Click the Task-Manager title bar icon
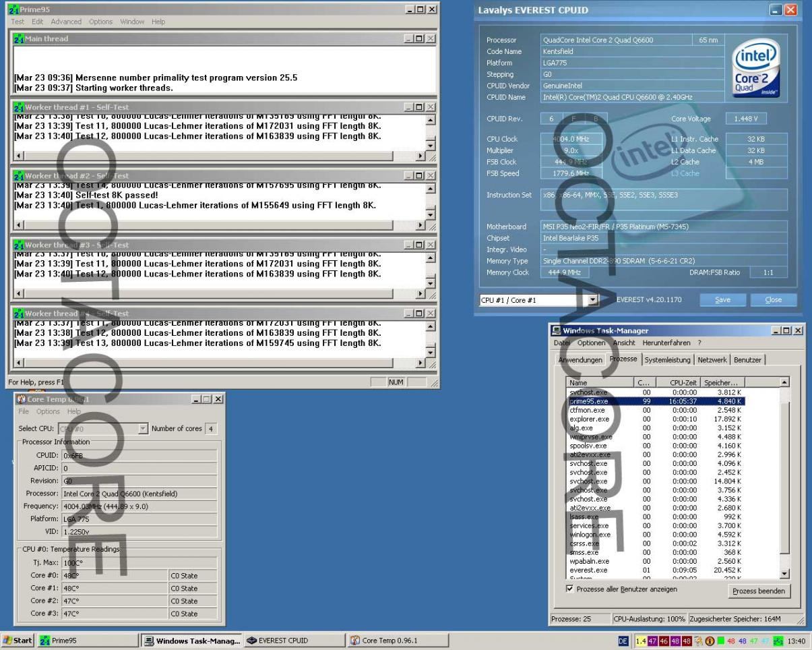 (x=557, y=330)
